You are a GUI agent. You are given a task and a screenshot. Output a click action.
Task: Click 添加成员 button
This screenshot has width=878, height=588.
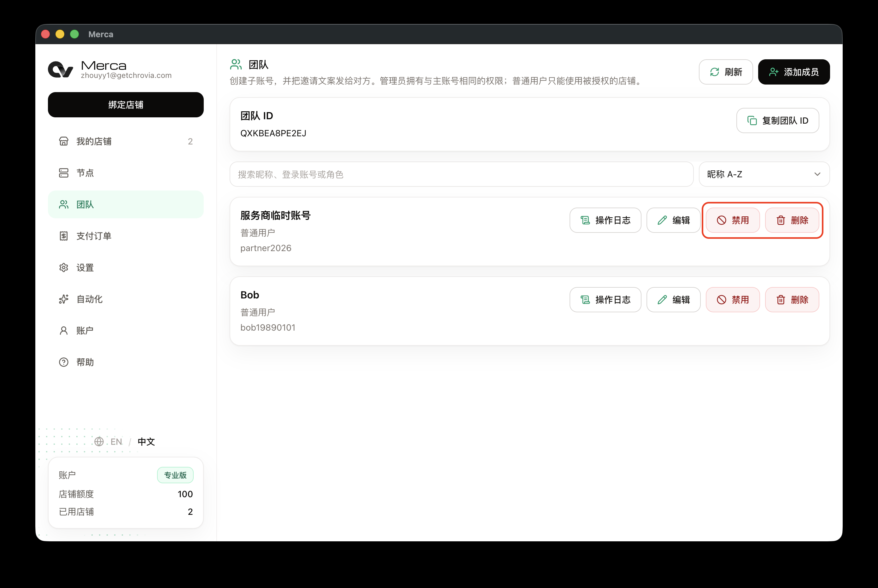click(794, 72)
